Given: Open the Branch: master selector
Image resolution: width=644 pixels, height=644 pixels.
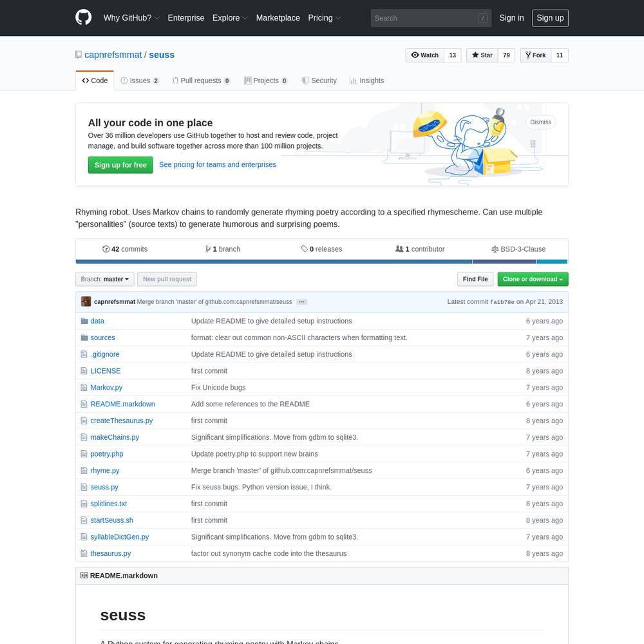Looking at the screenshot, I should [x=105, y=279].
